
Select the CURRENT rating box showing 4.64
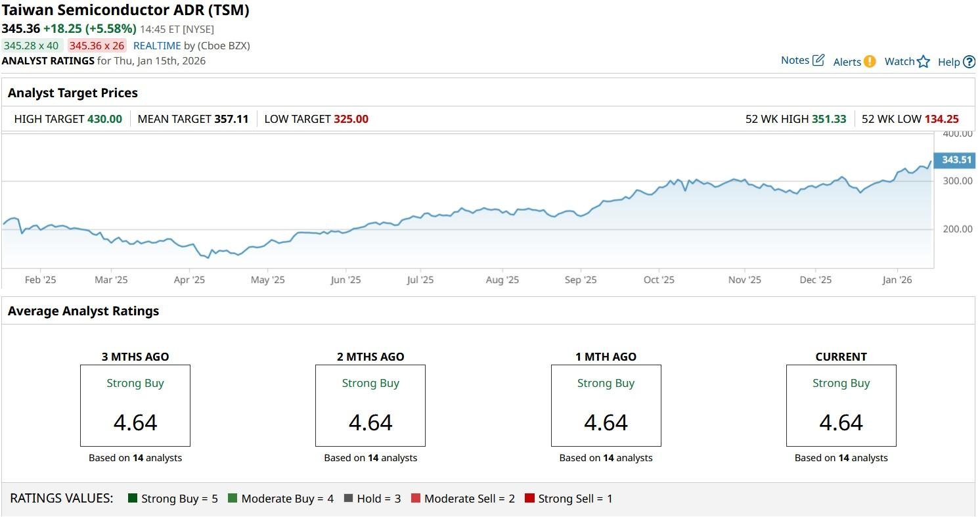pos(841,406)
